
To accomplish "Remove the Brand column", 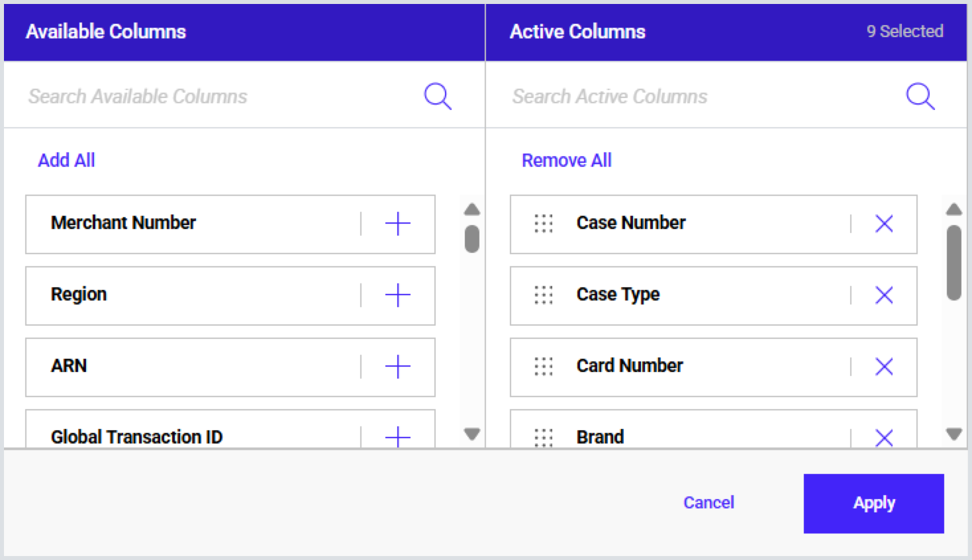I will click(x=884, y=438).
